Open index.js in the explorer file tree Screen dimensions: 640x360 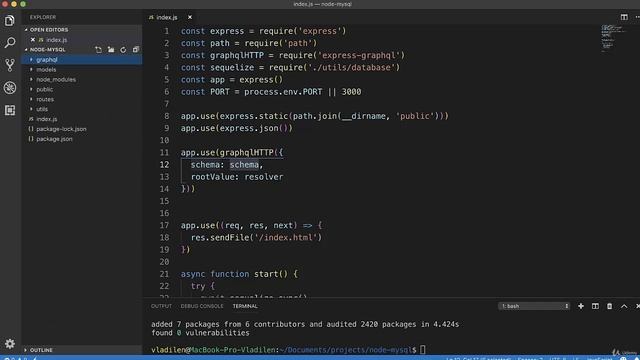tap(82, 119)
